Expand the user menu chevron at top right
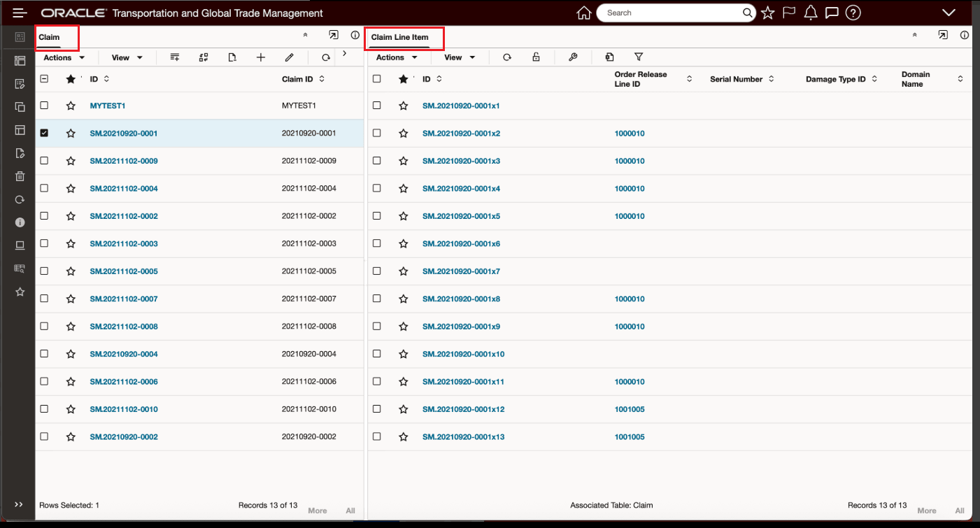Viewport: 980px width, 528px height. tap(949, 13)
